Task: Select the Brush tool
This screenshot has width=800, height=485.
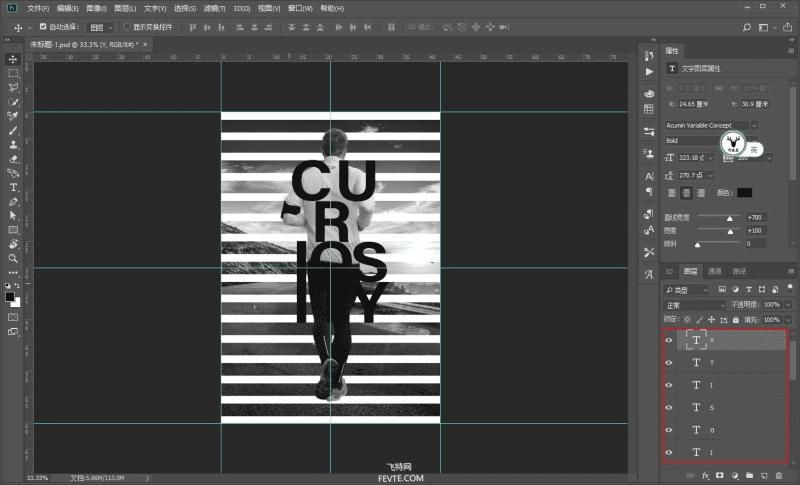Action: [x=13, y=131]
